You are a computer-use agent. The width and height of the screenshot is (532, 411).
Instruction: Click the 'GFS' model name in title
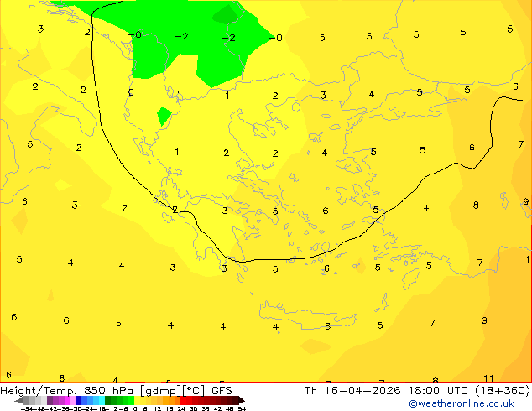click(222, 391)
